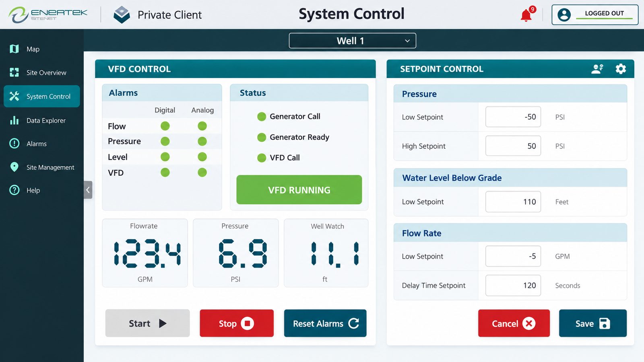This screenshot has width=644, height=362.
Task: Click the green VFD RUNNING status banner
Action: [299, 190]
